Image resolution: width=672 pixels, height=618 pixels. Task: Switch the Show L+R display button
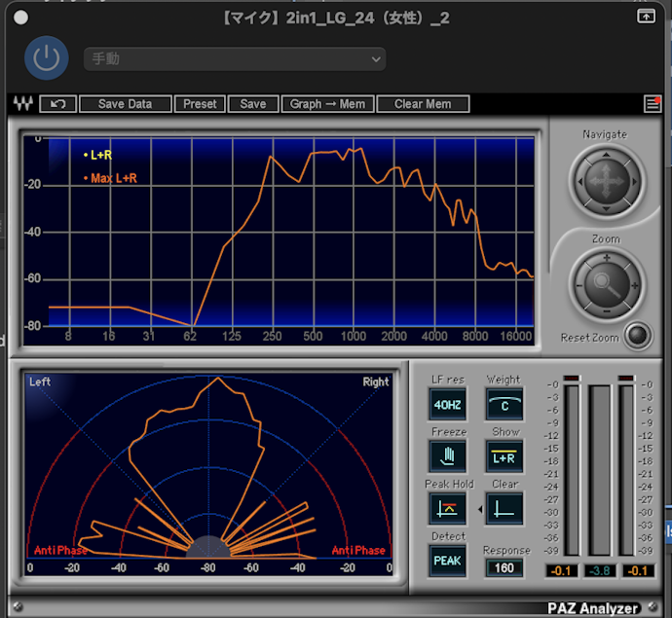click(x=504, y=456)
